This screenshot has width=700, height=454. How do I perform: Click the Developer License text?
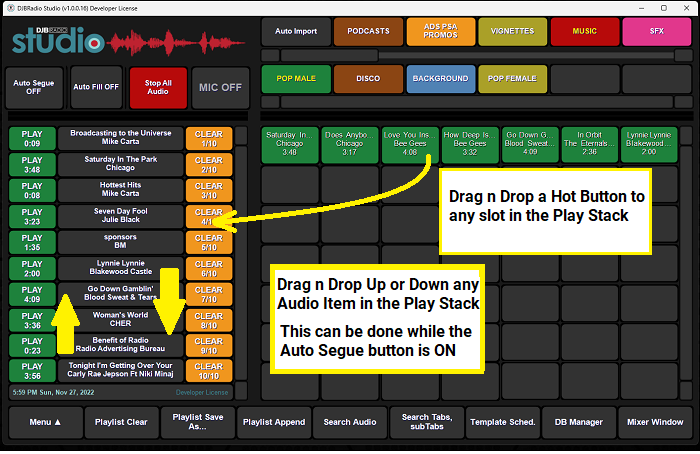pos(202,393)
